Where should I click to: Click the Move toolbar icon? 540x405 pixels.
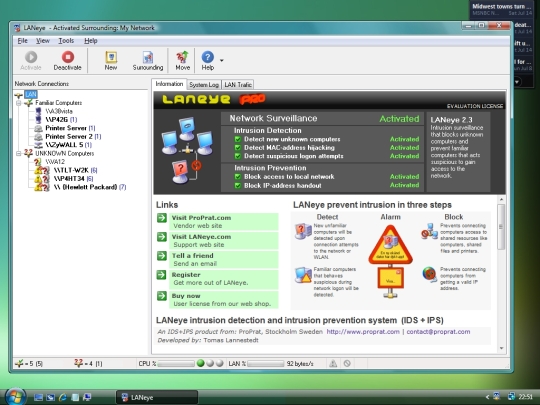click(x=183, y=60)
